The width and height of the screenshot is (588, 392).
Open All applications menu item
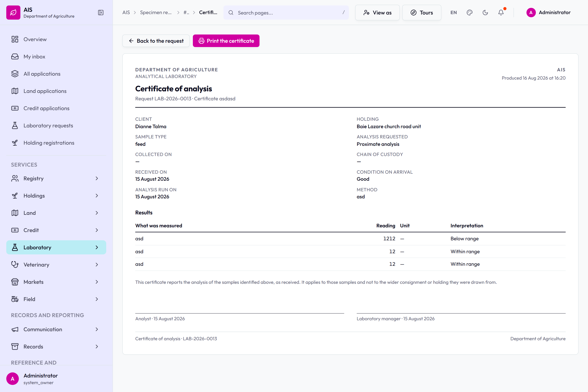click(x=56, y=74)
